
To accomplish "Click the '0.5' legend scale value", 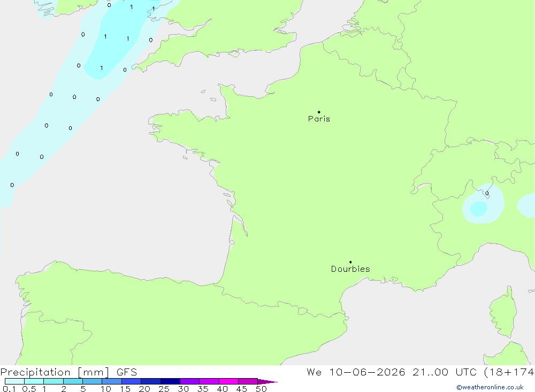I will click(29, 389).
